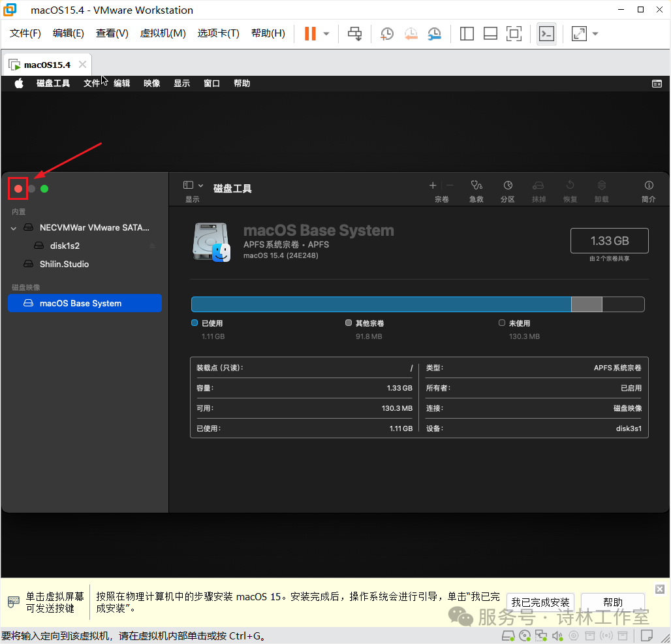Enter full screen mode icon in VMware toolbar
This screenshot has width=671, height=644.
click(514, 33)
